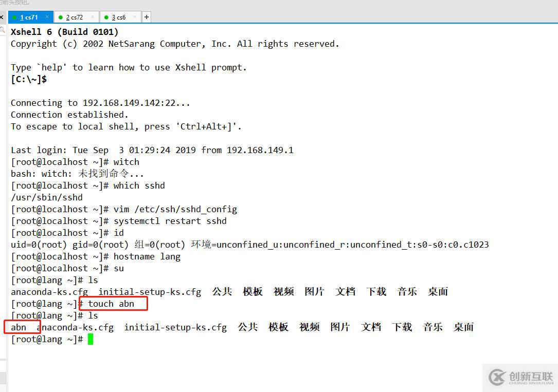The width and height of the screenshot is (558, 392).
Task: Click the 'Type help to learn' hint line
Action: tap(129, 67)
